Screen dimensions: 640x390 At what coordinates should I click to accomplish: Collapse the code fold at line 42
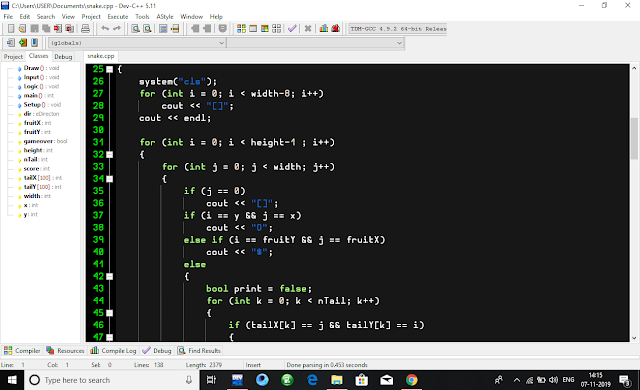click(109, 277)
